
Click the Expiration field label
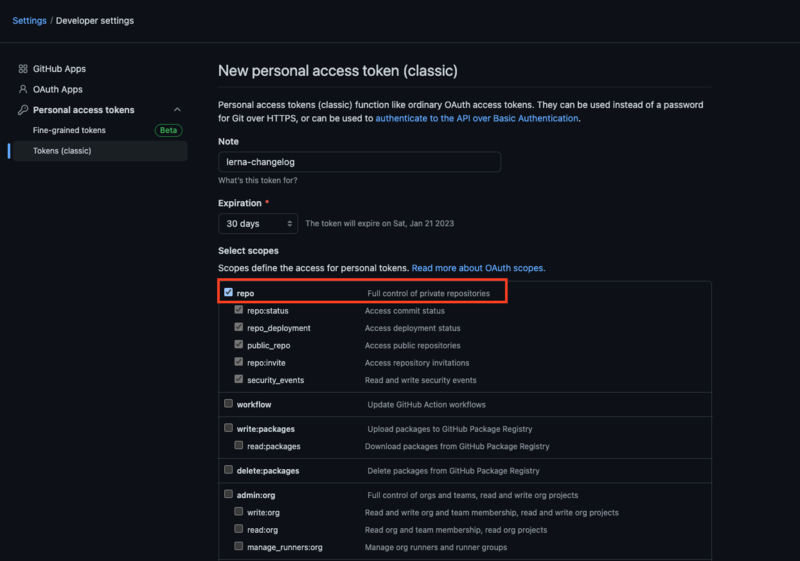[x=240, y=203]
